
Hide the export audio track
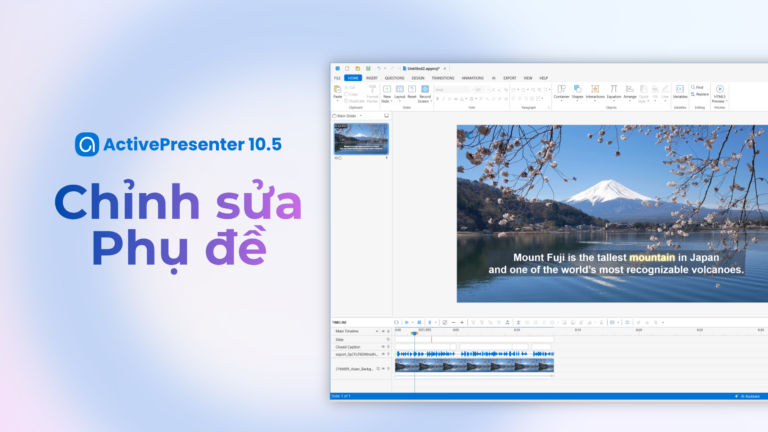tap(383, 354)
